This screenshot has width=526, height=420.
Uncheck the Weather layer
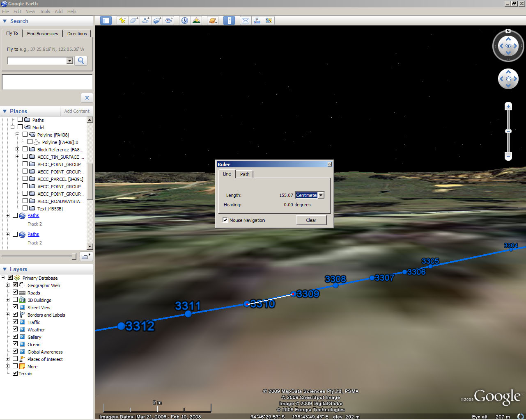[x=15, y=329]
